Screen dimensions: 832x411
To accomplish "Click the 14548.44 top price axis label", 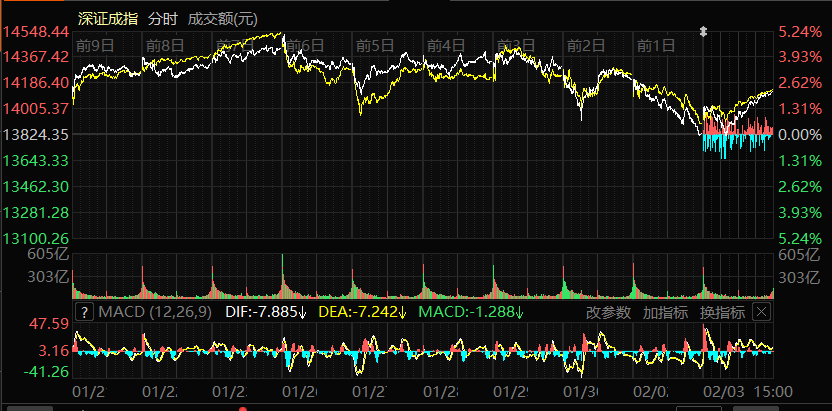I will coord(35,32).
